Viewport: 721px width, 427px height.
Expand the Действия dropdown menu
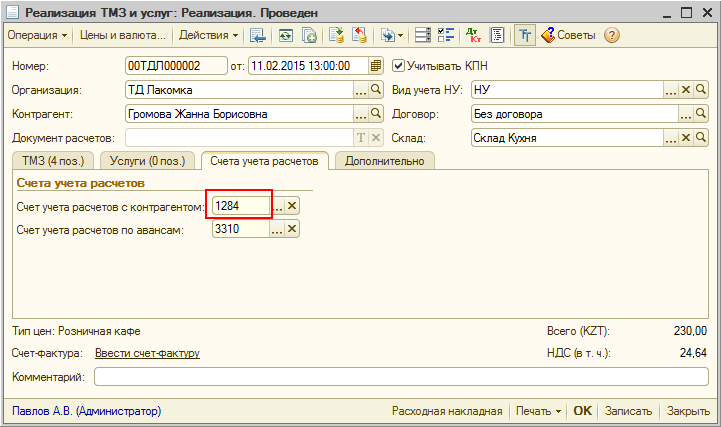(208, 35)
